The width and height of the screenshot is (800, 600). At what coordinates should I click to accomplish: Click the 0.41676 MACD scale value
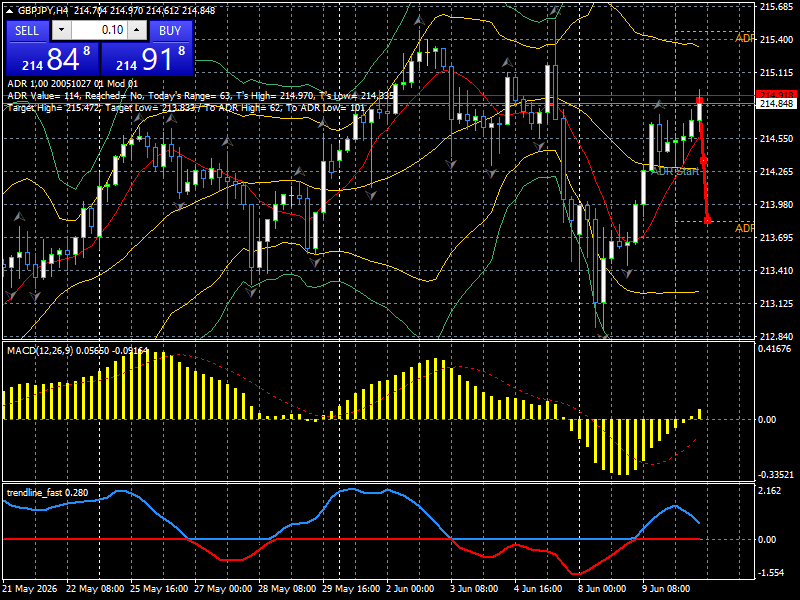coord(774,348)
